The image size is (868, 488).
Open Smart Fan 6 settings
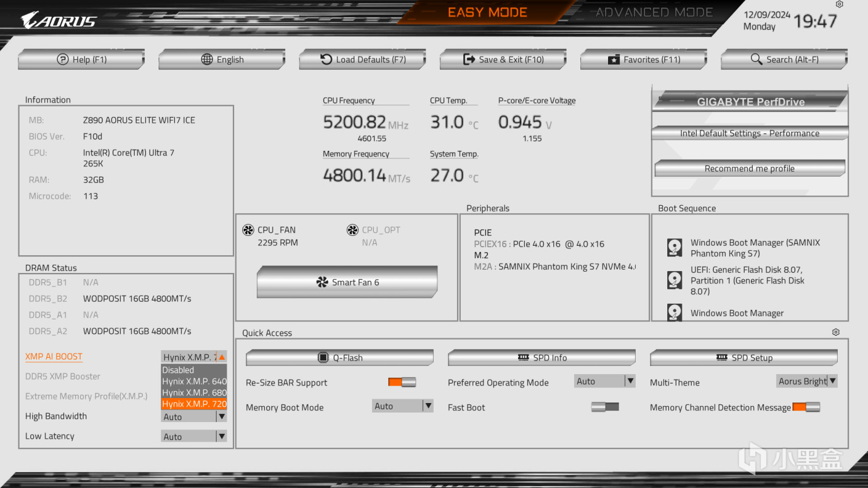click(347, 282)
